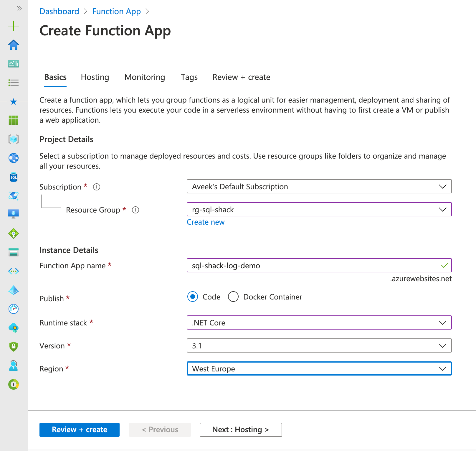This screenshot has height=451, width=476.
Task: Open the Home icon in sidebar
Action: [x=14, y=45]
